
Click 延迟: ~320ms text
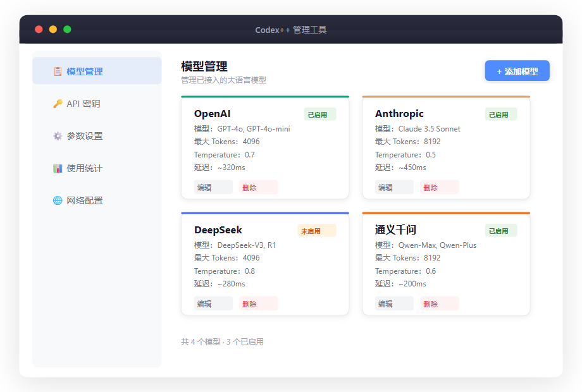click(220, 168)
